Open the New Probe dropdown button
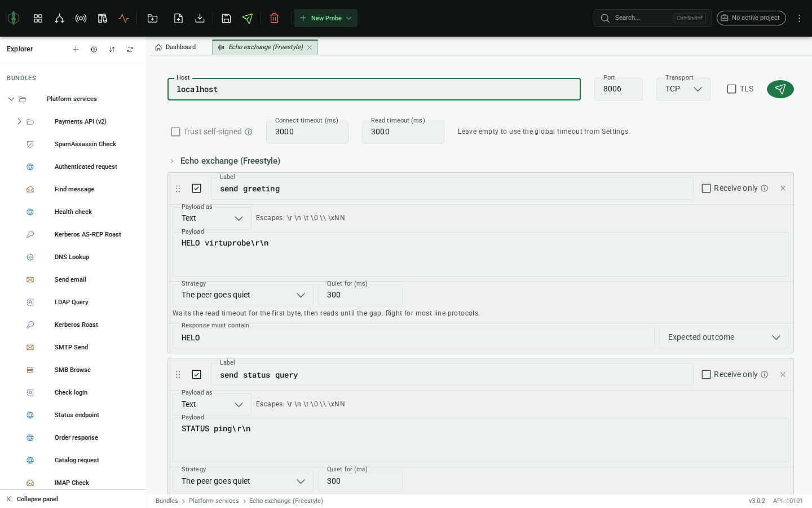The height and width of the screenshot is (508, 812). [x=326, y=18]
